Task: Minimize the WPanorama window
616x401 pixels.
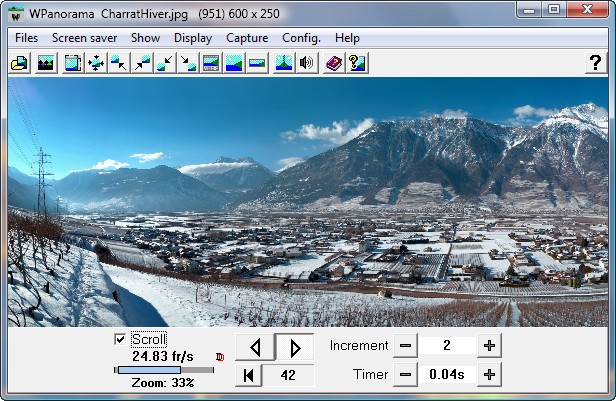Action: (529, 9)
